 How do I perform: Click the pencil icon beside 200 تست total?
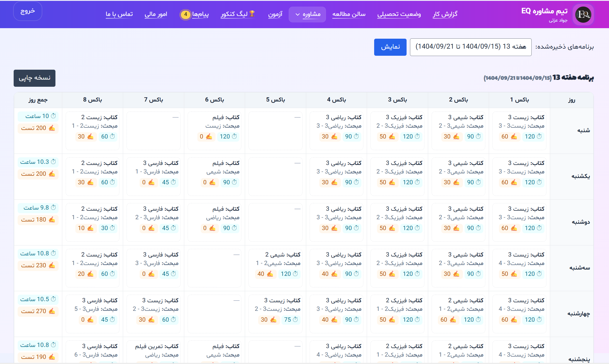[52, 128]
